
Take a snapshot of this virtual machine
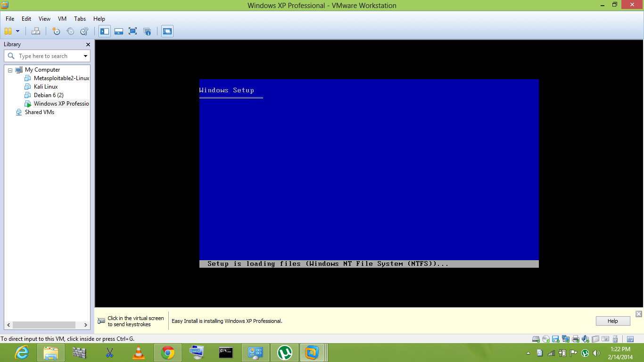pyautogui.click(x=56, y=31)
